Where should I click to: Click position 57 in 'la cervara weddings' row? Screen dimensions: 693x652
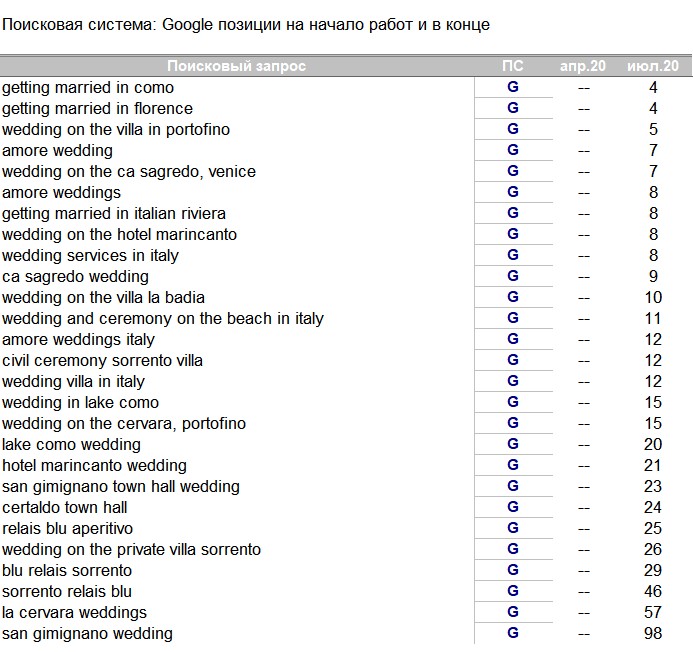[x=653, y=612]
